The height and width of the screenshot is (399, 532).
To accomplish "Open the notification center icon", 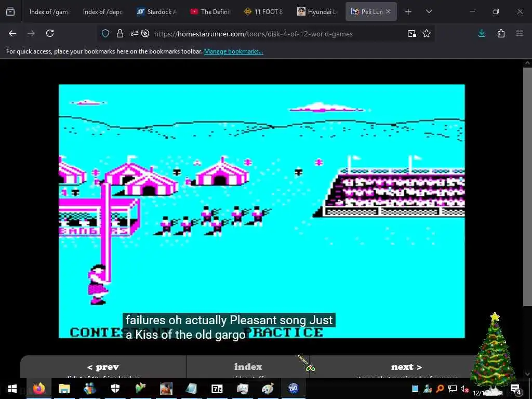I will [x=515, y=389].
